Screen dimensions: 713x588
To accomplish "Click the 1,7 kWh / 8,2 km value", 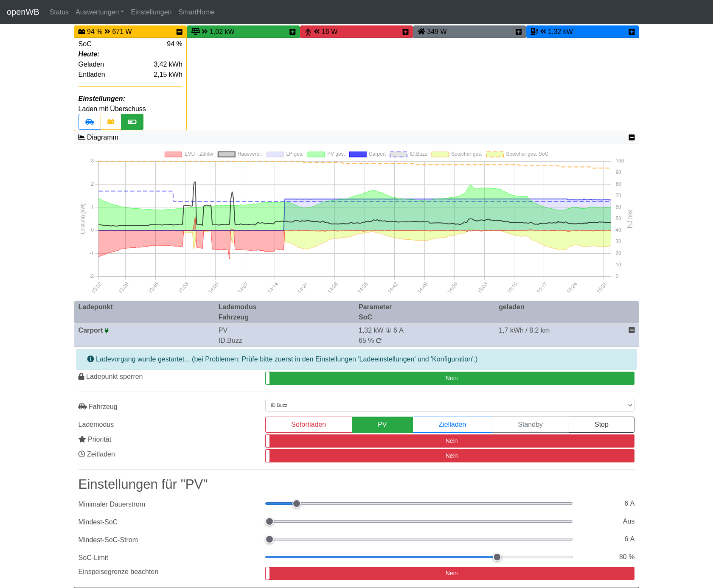I will coord(524,330).
